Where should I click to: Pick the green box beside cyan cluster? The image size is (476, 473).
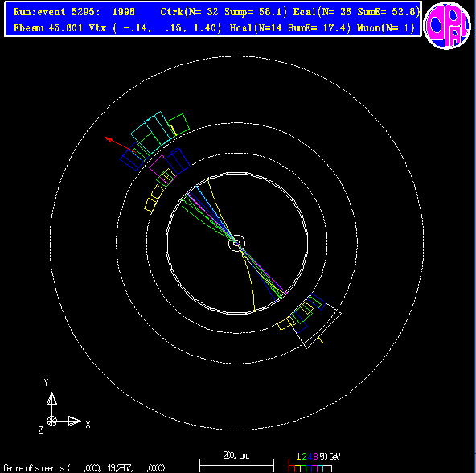178,125
